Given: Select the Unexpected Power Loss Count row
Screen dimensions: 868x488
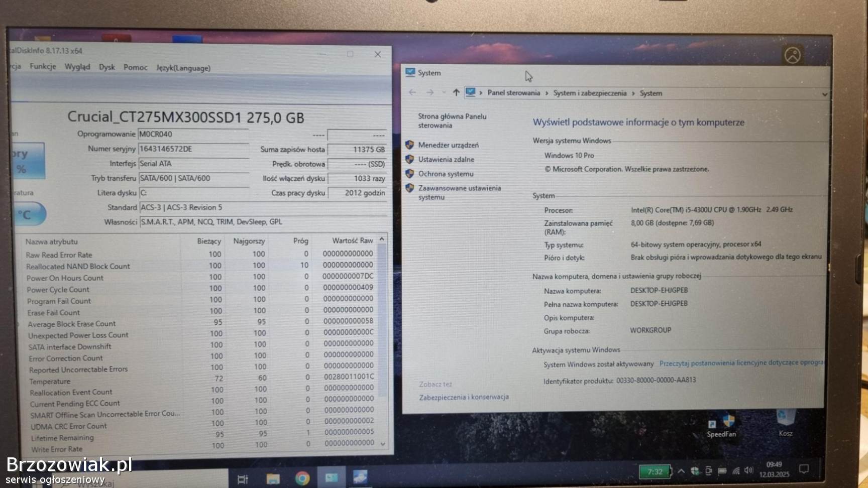Looking at the screenshot, I should pyautogui.click(x=200, y=334).
